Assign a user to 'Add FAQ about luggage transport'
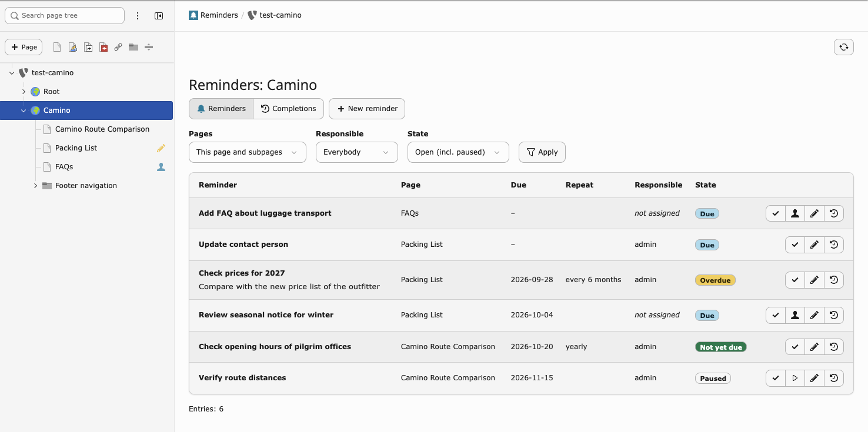The width and height of the screenshot is (868, 432). pos(795,213)
